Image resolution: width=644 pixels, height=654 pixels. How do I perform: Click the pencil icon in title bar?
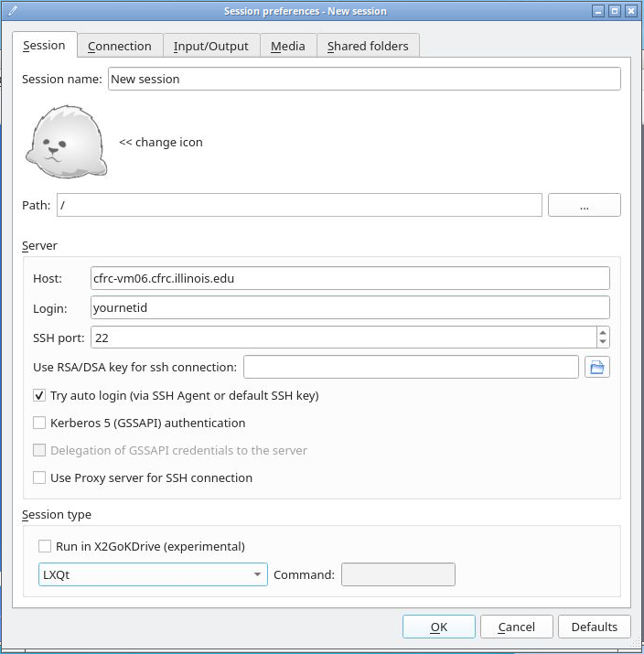point(13,10)
